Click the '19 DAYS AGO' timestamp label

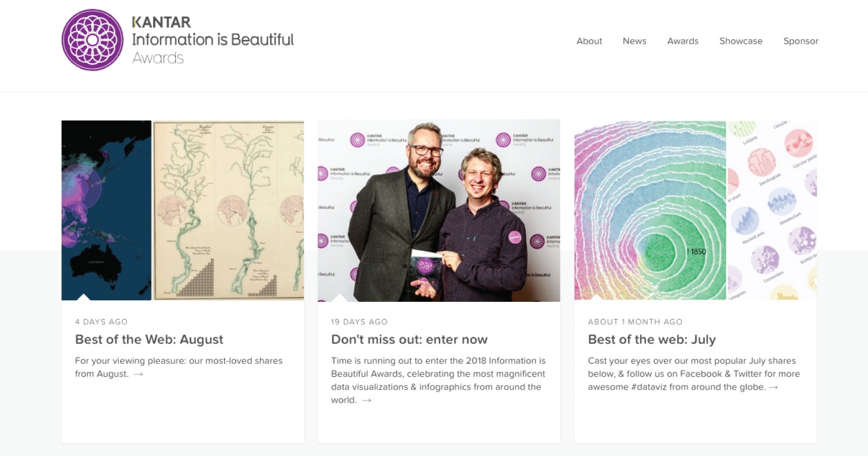(359, 321)
